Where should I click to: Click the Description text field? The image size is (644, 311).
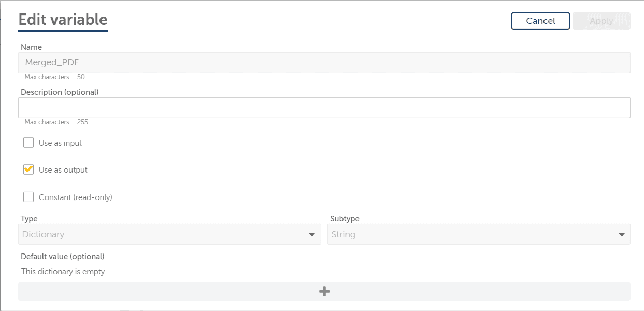coord(324,108)
